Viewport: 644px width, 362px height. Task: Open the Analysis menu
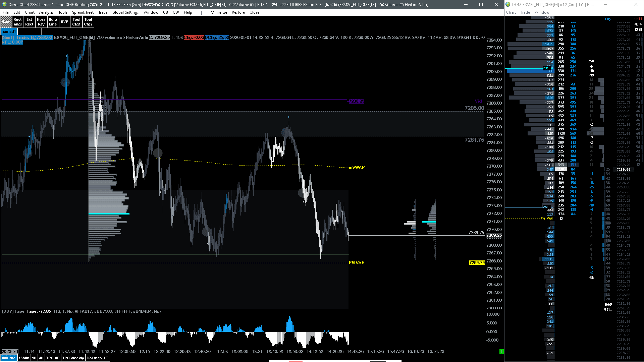[46, 12]
